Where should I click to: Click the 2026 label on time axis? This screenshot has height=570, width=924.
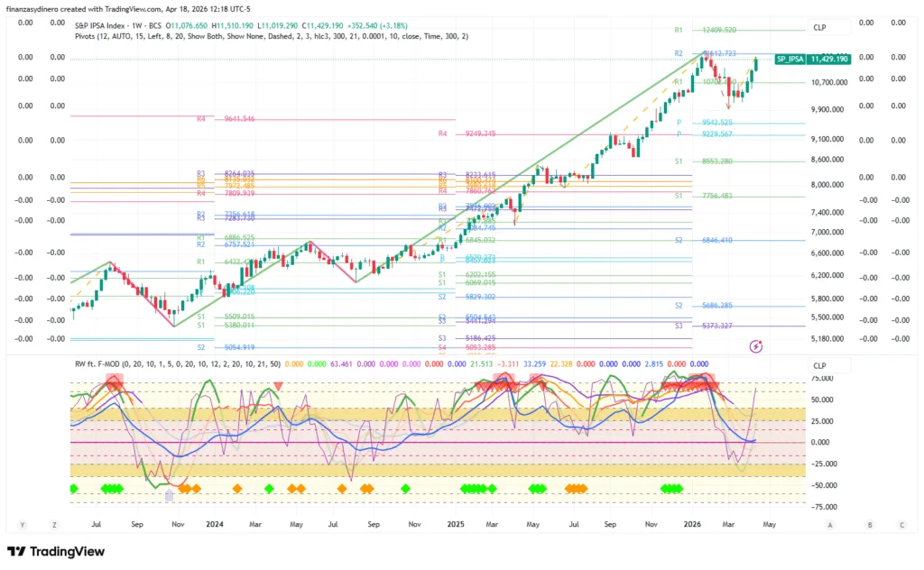692,523
